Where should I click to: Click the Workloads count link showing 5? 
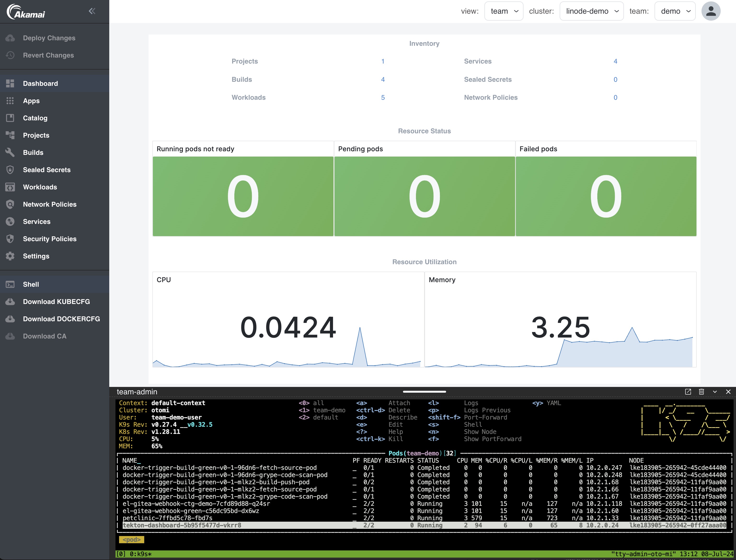[x=382, y=97]
